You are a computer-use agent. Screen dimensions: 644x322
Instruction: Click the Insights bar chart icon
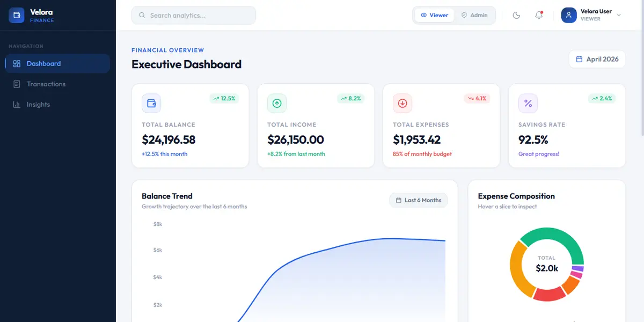(x=17, y=104)
